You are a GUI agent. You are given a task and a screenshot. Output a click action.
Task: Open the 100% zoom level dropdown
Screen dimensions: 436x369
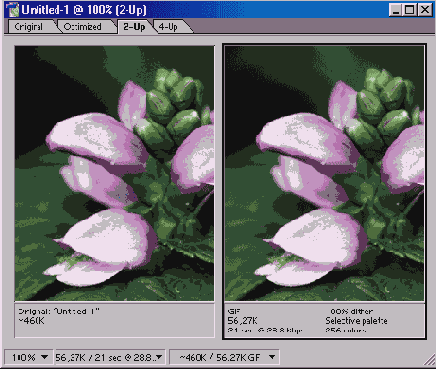(29, 358)
